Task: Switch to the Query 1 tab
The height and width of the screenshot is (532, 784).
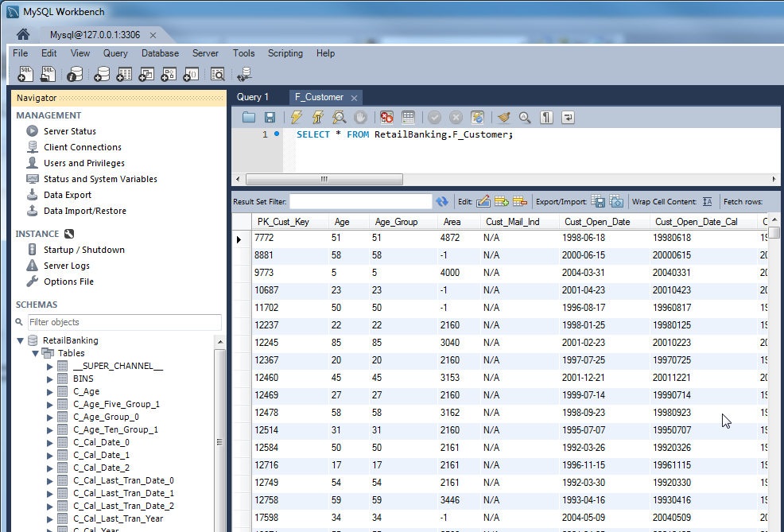Action: point(253,97)
